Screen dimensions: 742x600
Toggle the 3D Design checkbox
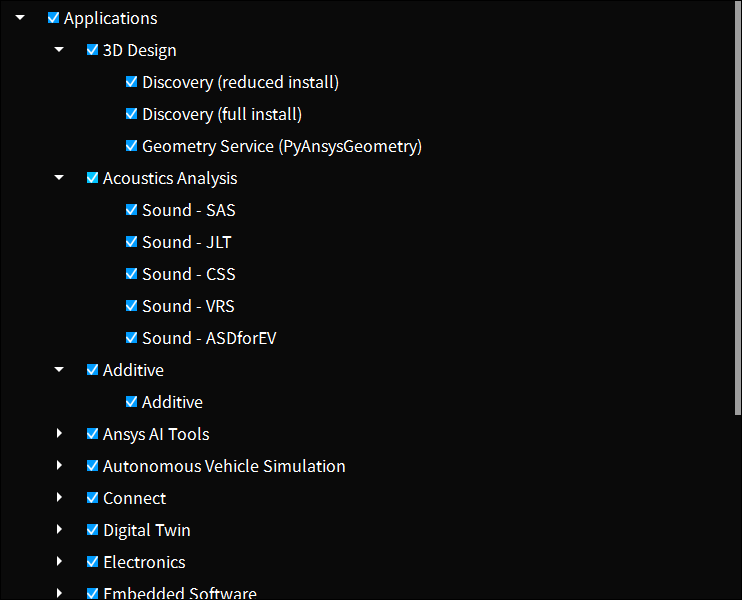[x=93, y=50]
